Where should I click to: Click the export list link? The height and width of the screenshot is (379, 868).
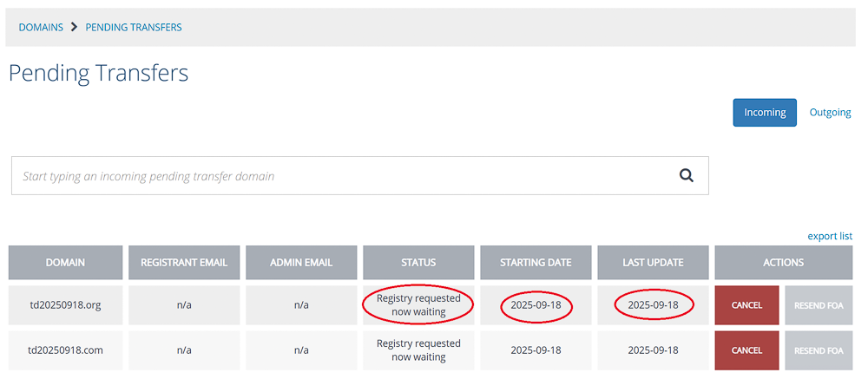point(830,236)
